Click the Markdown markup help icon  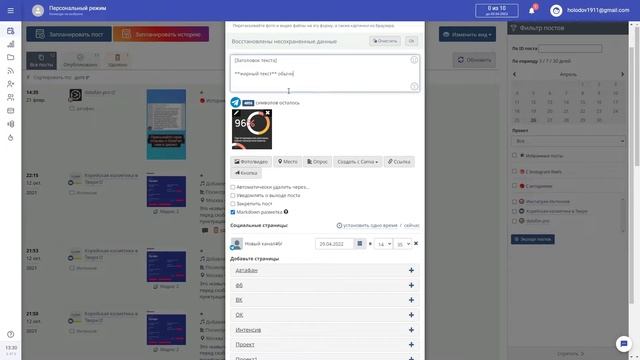click(x=286, y=212)
